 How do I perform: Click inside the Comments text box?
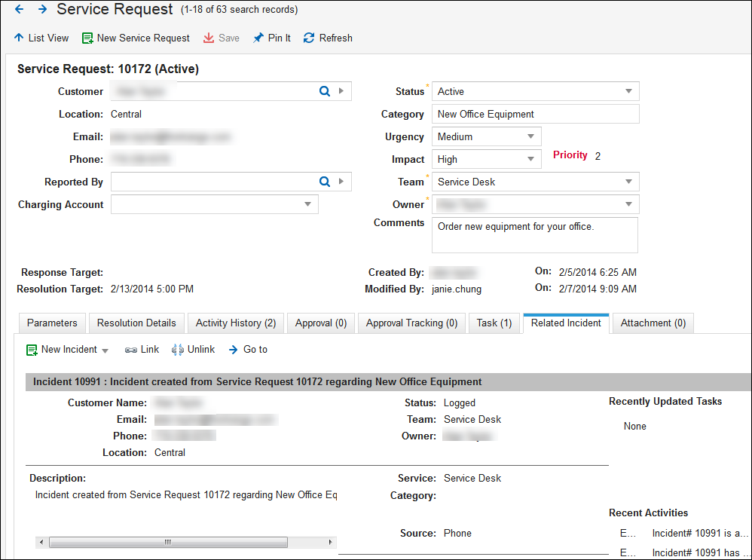pyautogui.click(x=534, y=234)
